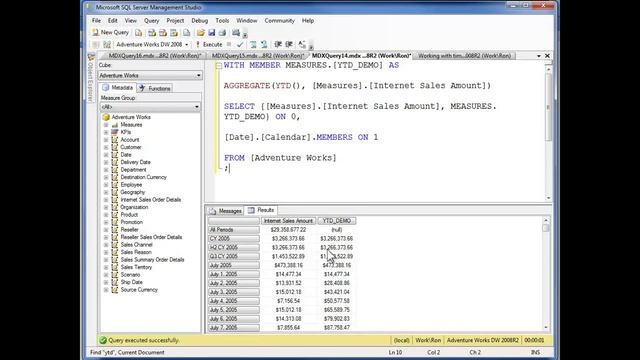The height and width of the screenshot is (360, 640).
Task: Click the Comment out selected lines icon
Action: 253,44
